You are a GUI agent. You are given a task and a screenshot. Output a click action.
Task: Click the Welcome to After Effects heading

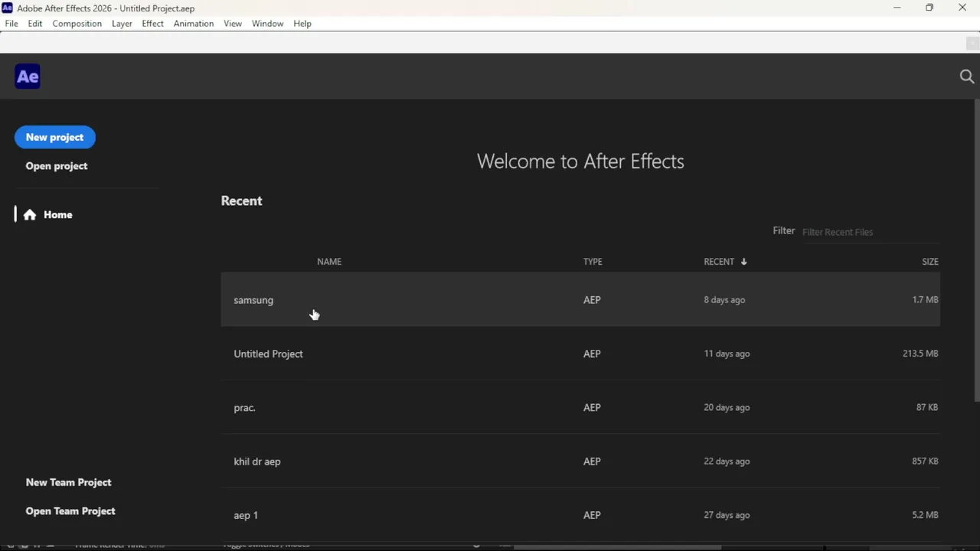point(580,161)
